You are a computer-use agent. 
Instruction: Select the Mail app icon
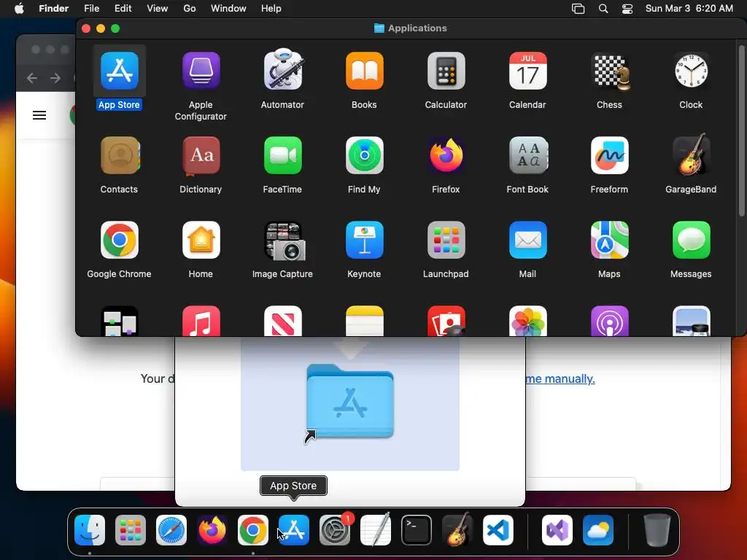pyautogui.click(x=528, y=240)
